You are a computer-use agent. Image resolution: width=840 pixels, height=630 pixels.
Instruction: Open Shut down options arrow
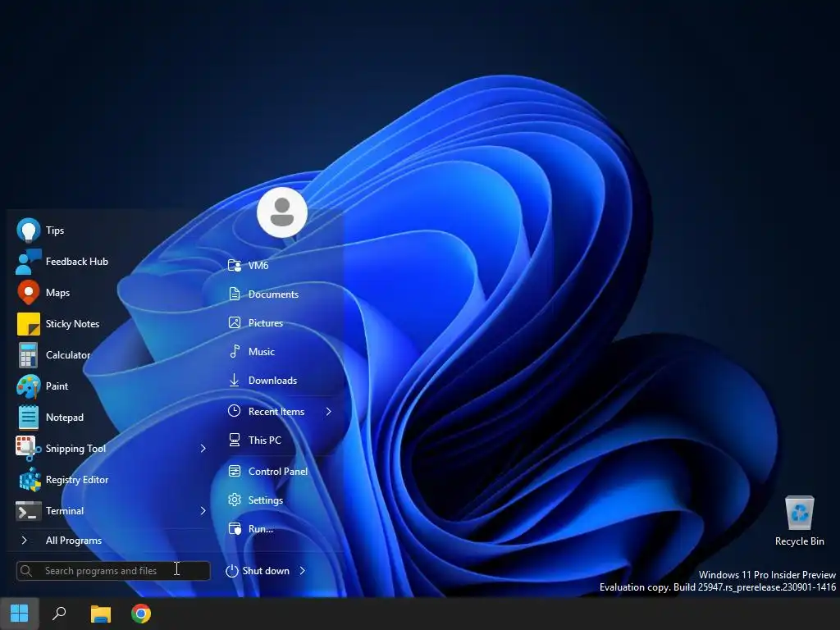302,571
